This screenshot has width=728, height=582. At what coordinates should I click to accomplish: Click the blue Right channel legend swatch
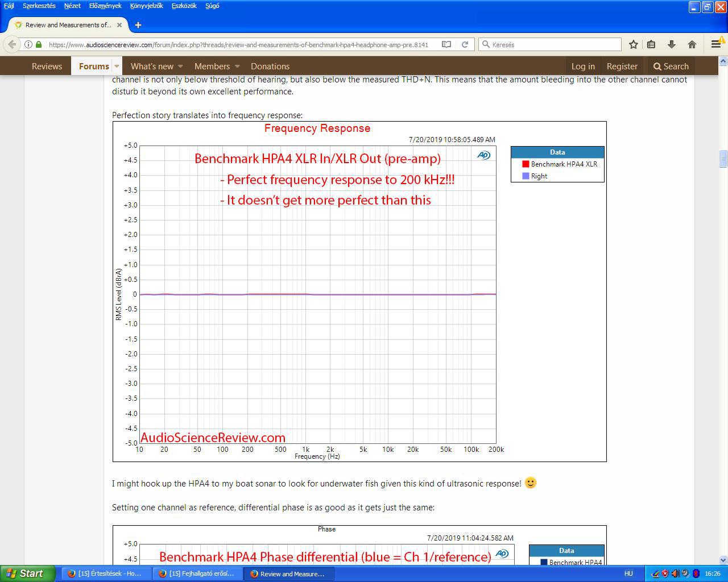[x=526, y=176]
